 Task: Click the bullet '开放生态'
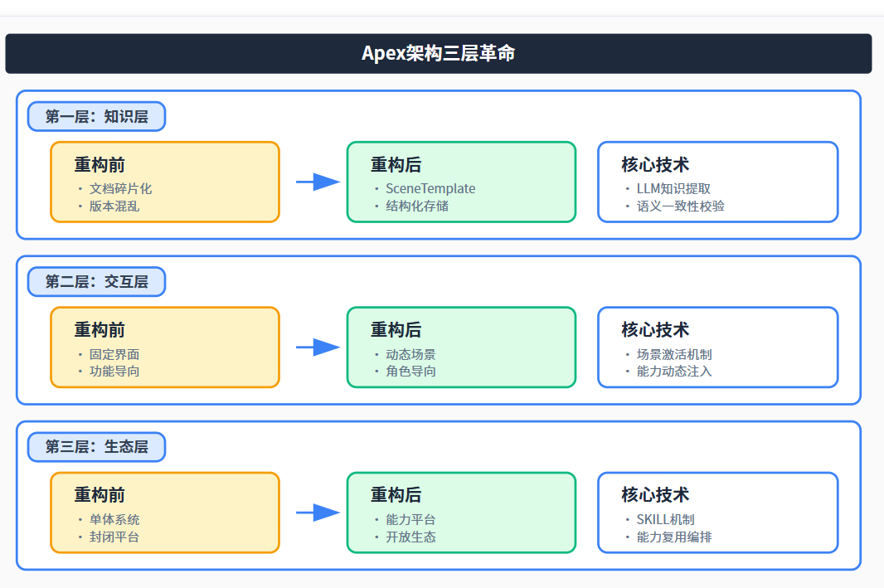[x=410, y=537]
